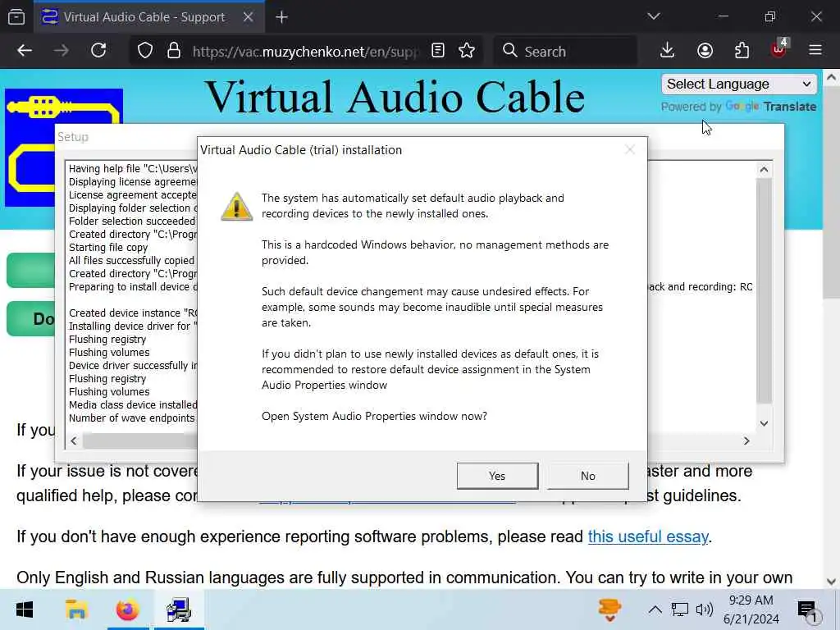Viewport: 840px width, 630px height.
Task: Click the site security padlock icon
Action: coord(174,51)
